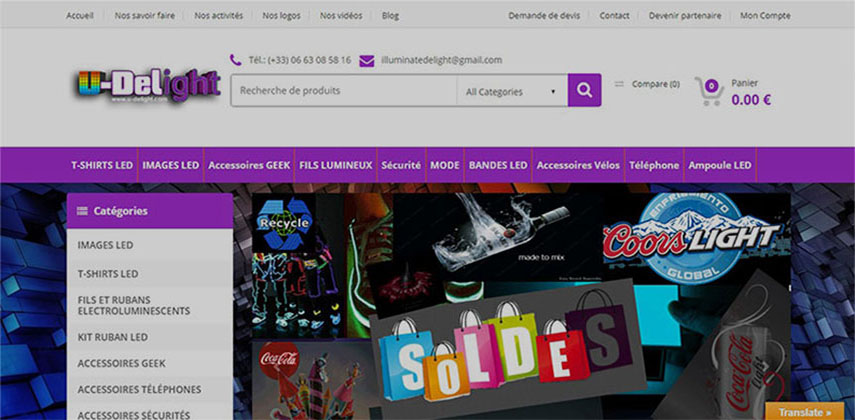Click Devenir partenaire link

tap(685, 16)
